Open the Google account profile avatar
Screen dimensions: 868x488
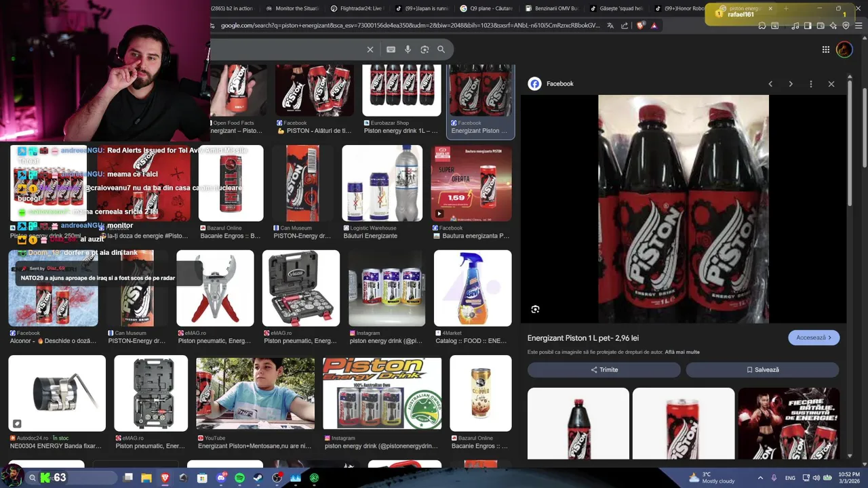tap(844, 49)
